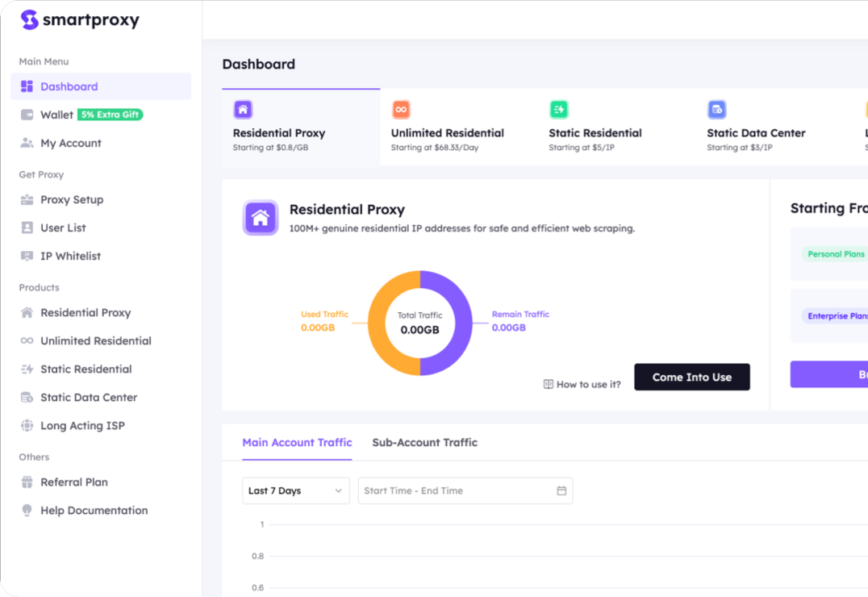Click the Start Time - End Time field
This screenshot has width=868, height=597.
(x=456, y=491)
